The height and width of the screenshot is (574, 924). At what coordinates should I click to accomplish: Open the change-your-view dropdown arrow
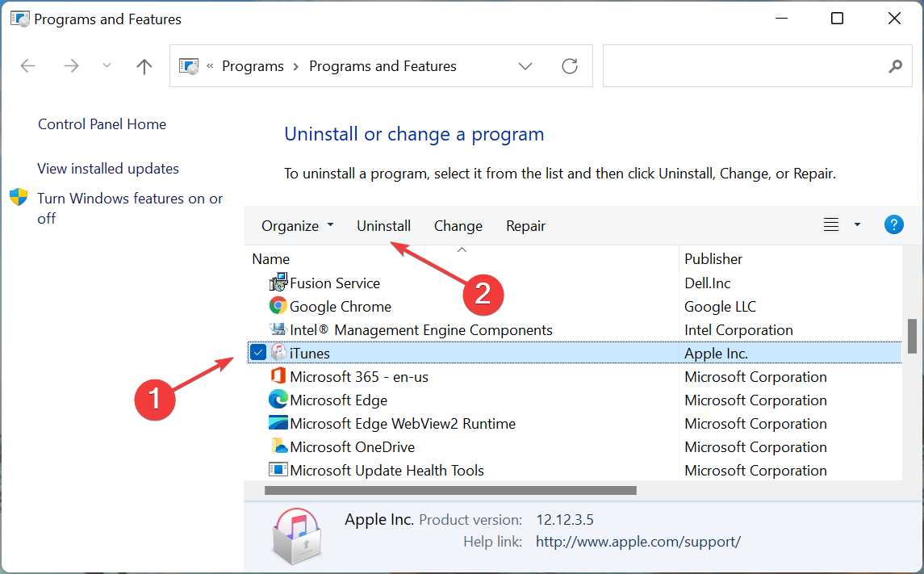tap(857, 224)
